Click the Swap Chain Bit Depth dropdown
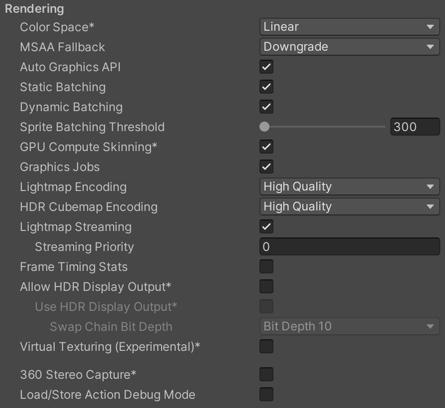445x408 pixels. coord(349,326)
